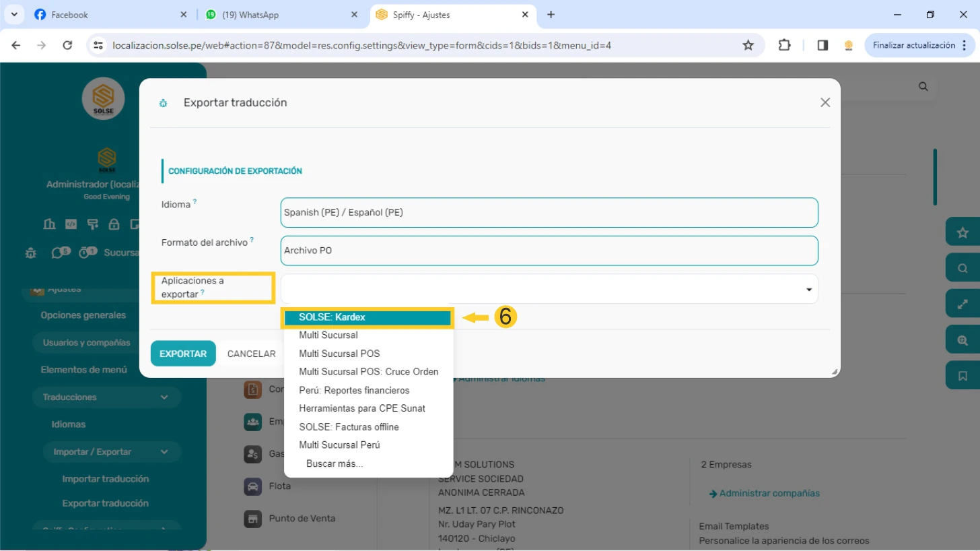Viewport: 980px width, 551px height.
Task: Click the fullscreen expand arrows icon
Action: coord(963,304)
